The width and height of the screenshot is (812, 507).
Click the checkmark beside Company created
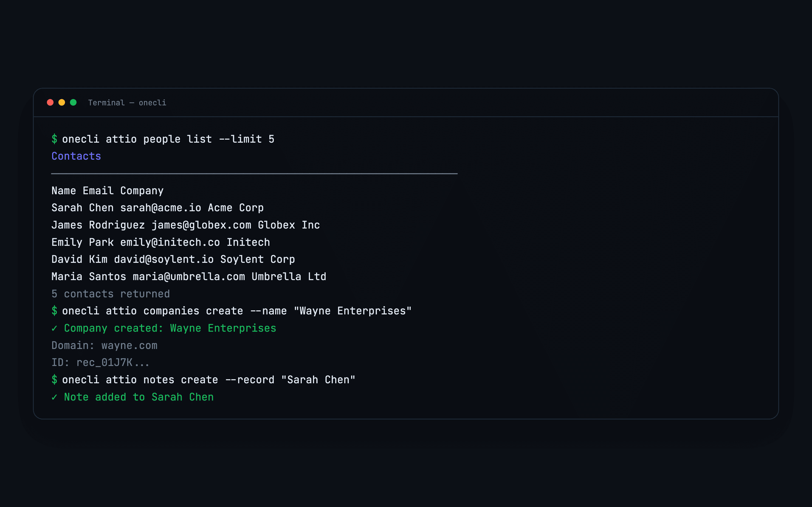click(x=54, y=328)
